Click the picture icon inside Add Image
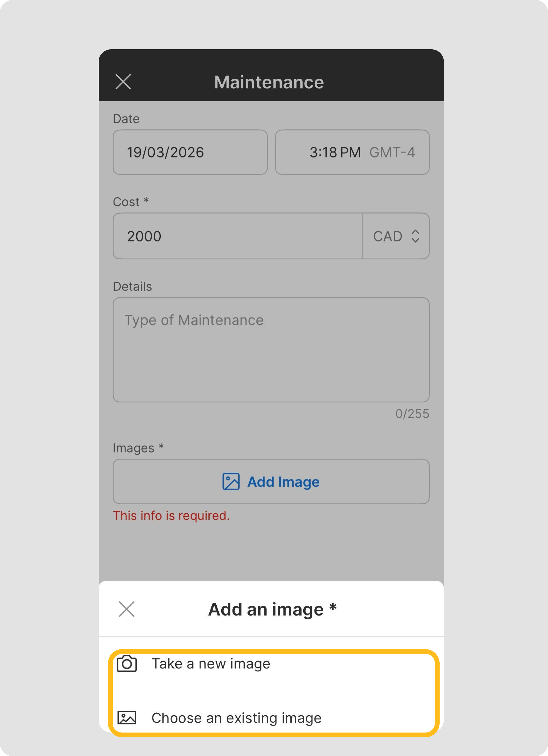This screenshot has width=548, height=756. tap(231, 482)
